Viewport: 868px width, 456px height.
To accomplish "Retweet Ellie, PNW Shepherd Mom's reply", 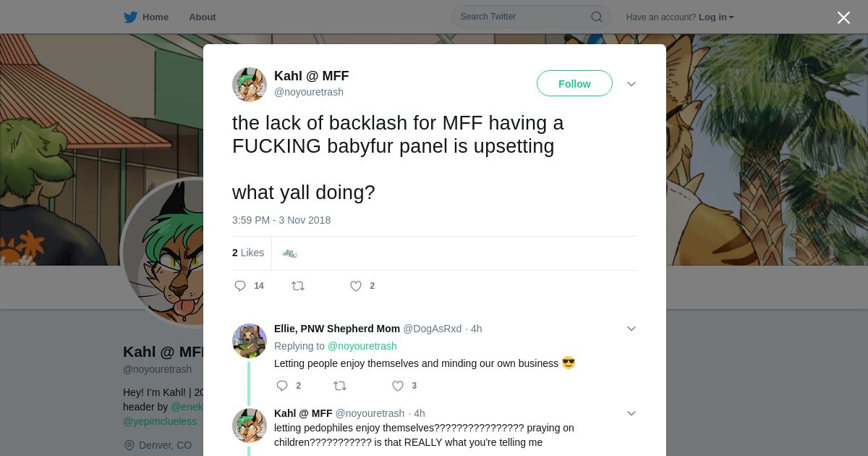I will coord(339,386).
